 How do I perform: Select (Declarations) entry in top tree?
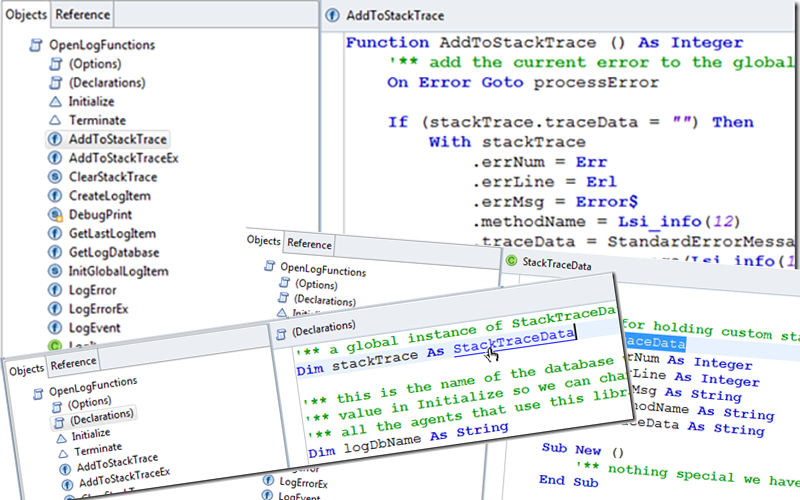click(107, 83)
